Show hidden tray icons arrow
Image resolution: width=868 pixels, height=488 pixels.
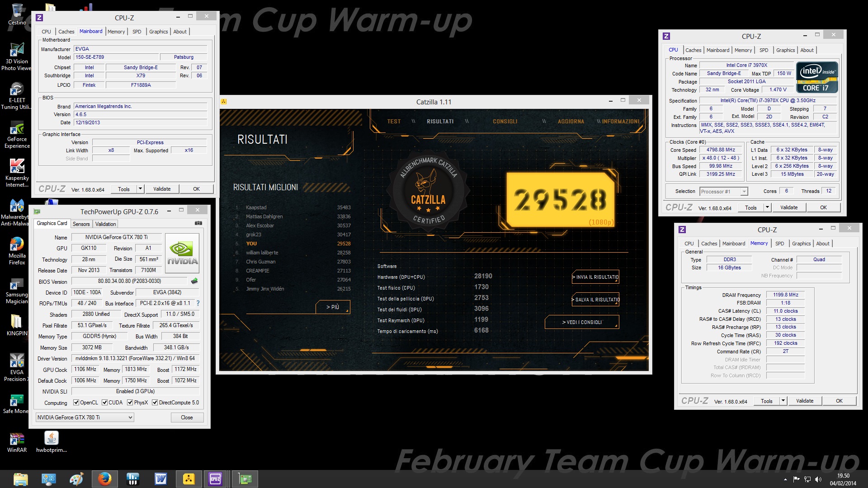[x=785, y=479]
